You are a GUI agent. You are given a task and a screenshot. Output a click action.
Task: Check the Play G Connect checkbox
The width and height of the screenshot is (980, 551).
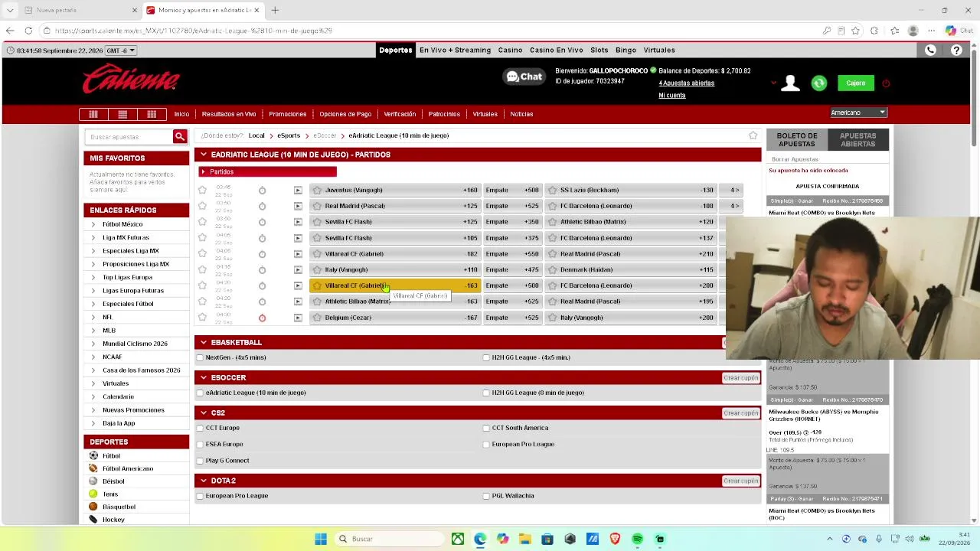click(x=200, y=461)
